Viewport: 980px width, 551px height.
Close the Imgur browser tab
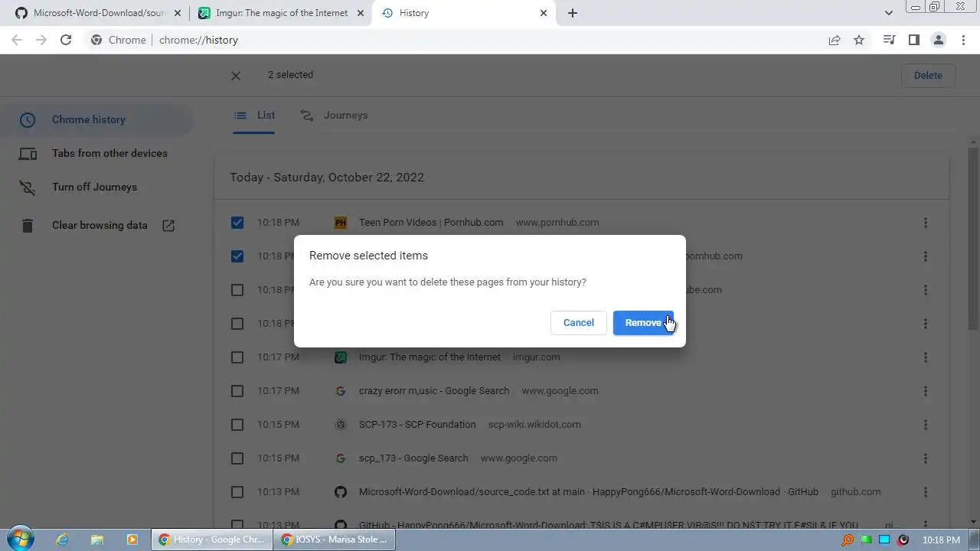pos(360,13)
